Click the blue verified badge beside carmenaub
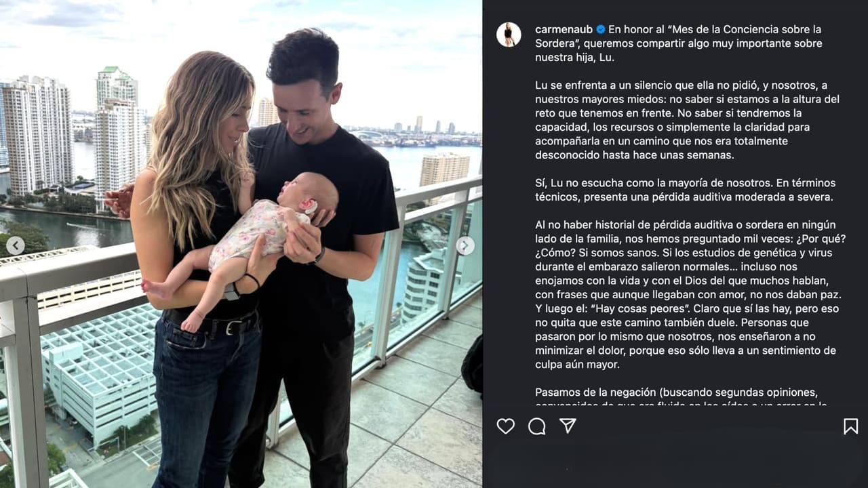Screen dimensions: 868x488 pos(600,30)
